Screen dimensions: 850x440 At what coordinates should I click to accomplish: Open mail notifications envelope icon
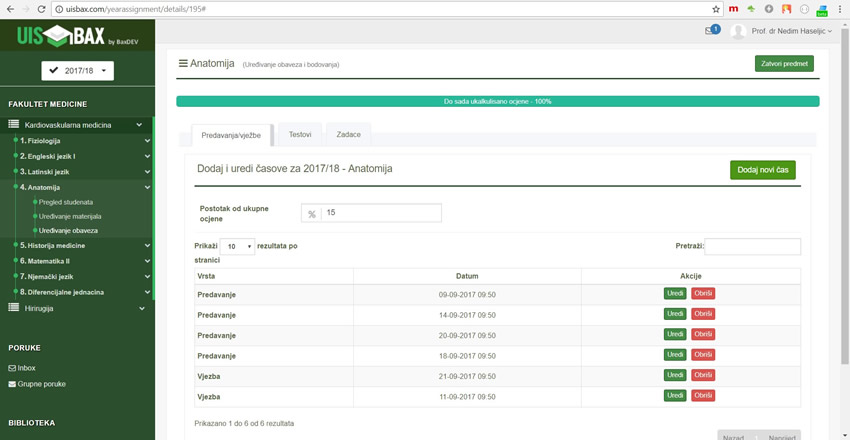[x=709, y=31]
